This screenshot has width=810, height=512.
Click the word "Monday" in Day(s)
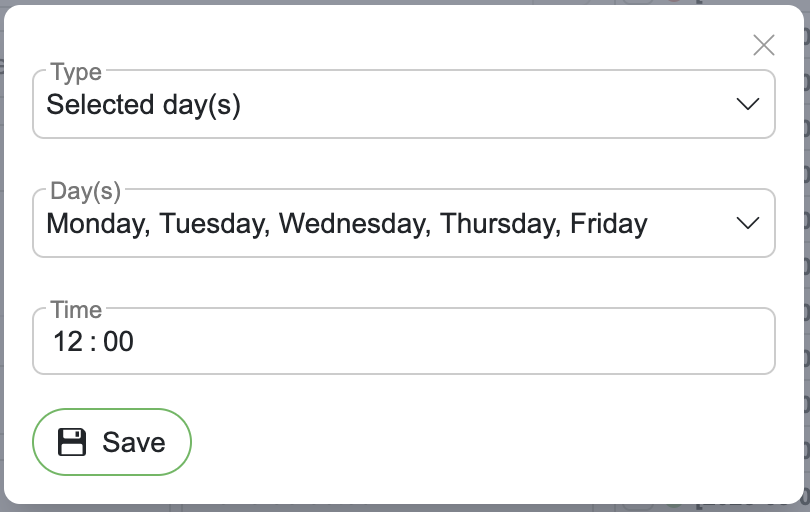(x=97, y=223)
